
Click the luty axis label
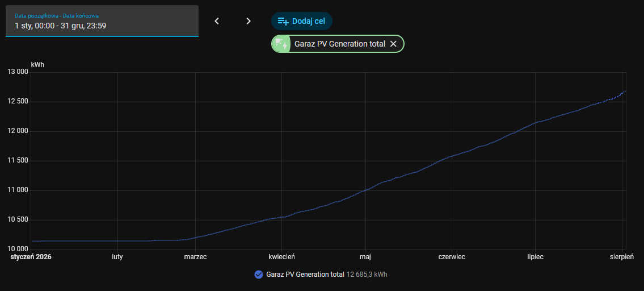[117, 257]
